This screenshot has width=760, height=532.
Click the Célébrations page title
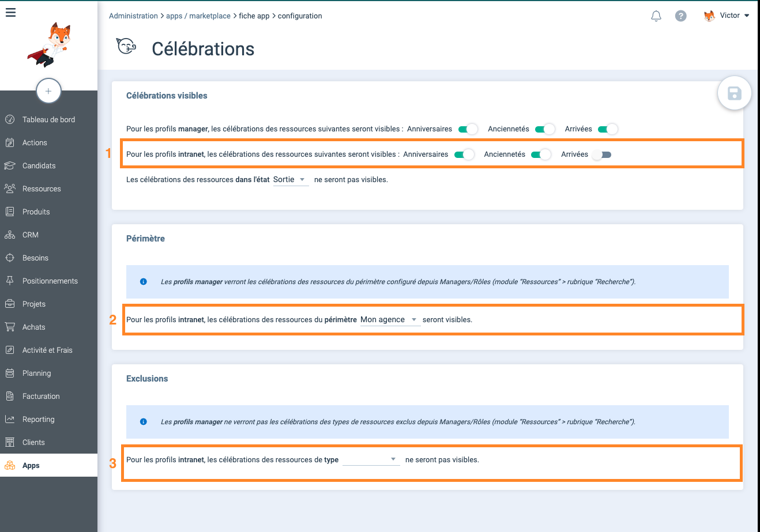203,49
